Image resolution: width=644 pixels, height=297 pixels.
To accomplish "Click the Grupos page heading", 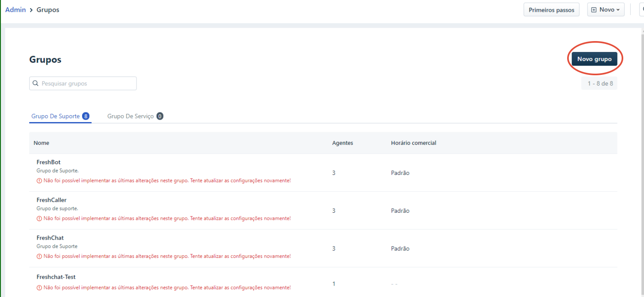I will click(x=45, y=60).
